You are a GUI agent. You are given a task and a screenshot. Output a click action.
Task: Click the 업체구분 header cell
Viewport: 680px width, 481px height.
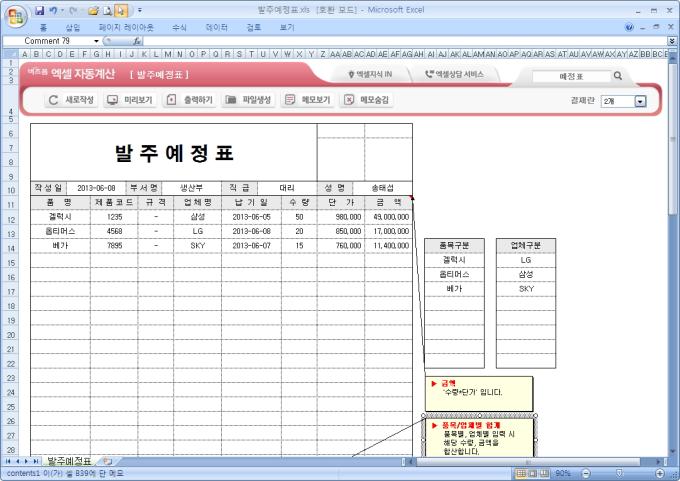pos(526,245)
